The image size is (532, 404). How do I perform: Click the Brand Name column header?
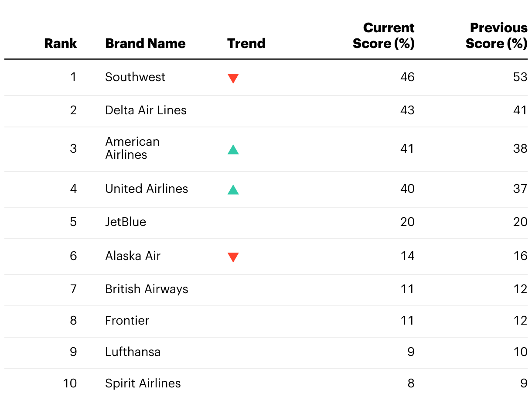(x=145, y=43)
